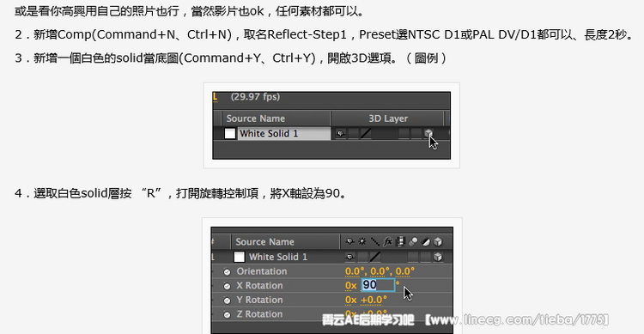The width and height of the screenshot is (644, 334).
Task: Click the Quality diagonal-line header icon
Action: click(x=374, y=241)
